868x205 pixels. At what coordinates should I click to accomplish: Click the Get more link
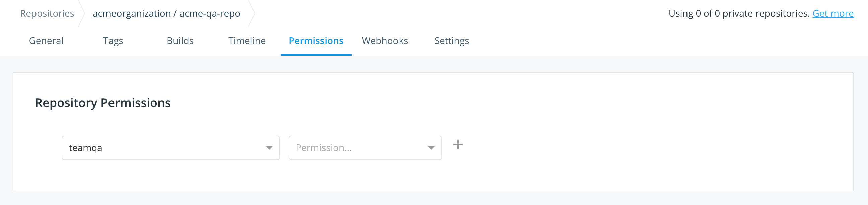833,13
